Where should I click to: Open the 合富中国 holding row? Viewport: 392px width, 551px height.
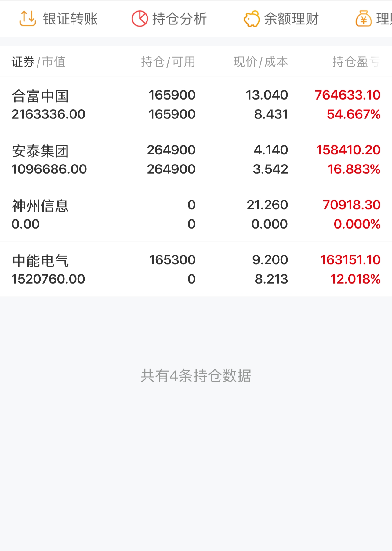196,104
